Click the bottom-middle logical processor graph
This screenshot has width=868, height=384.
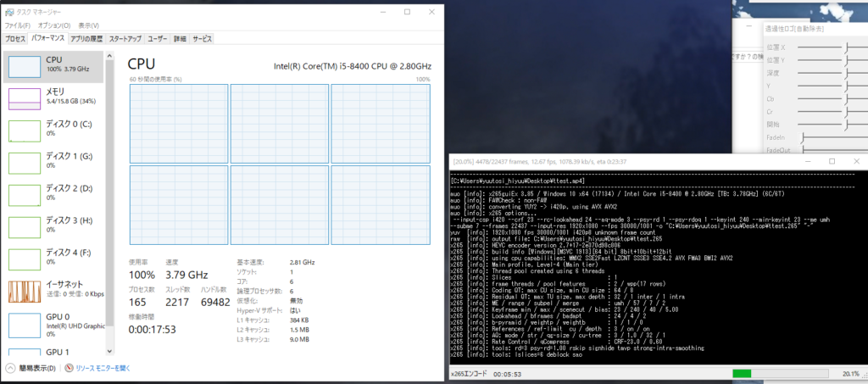tap(280, 205)
